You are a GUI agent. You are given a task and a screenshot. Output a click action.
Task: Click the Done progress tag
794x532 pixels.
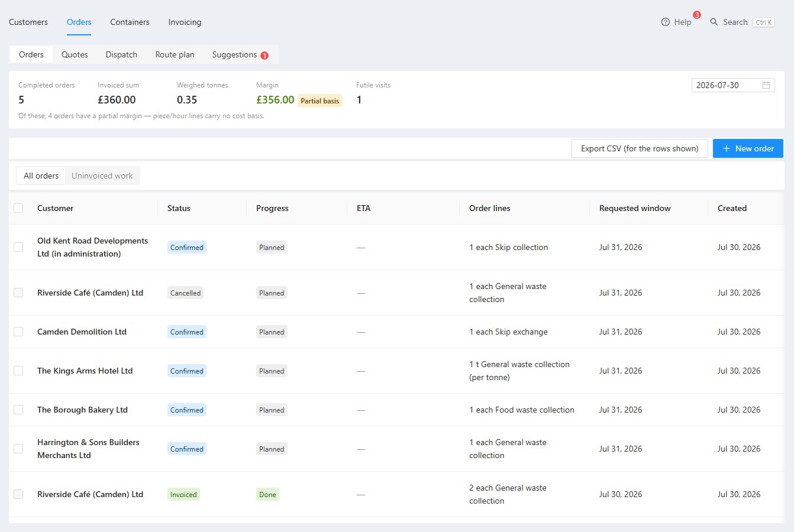pos(267,495)
